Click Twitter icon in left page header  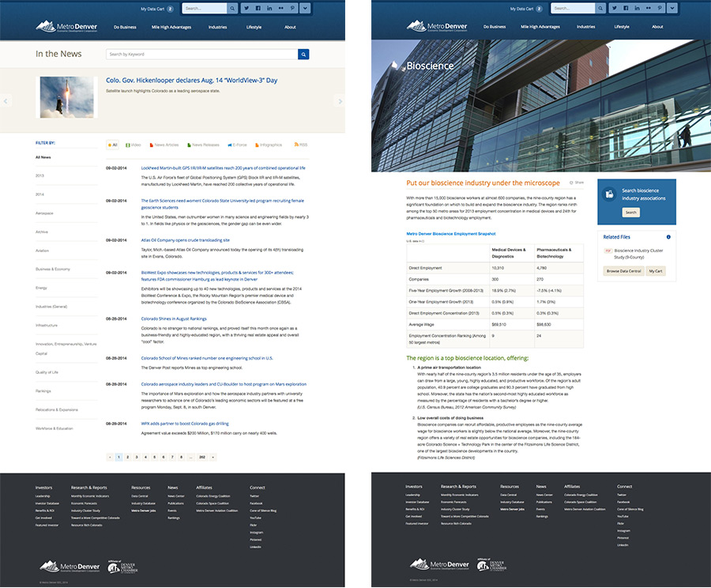pyautogui.click(x=246, y=8)
